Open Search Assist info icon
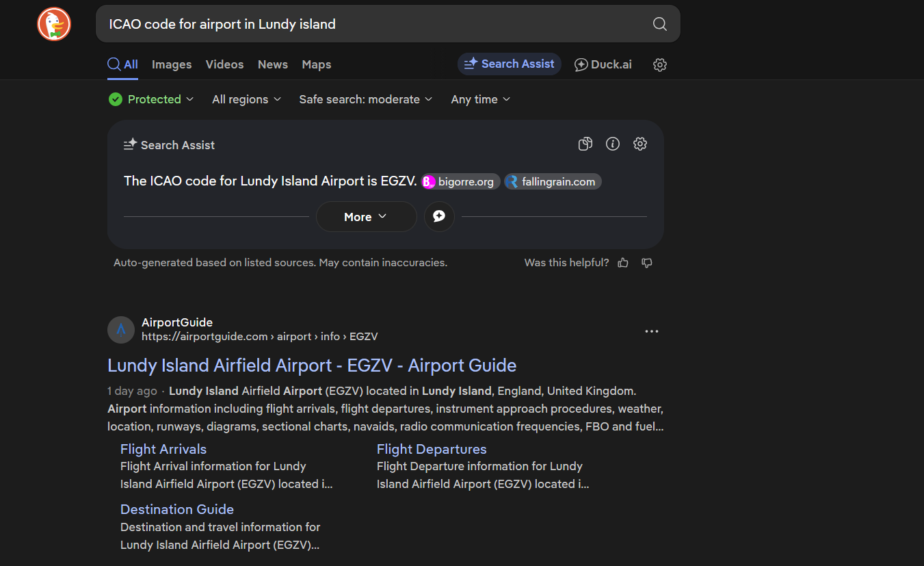This screenshot has width=924, height=566. [x=613, y=144]
